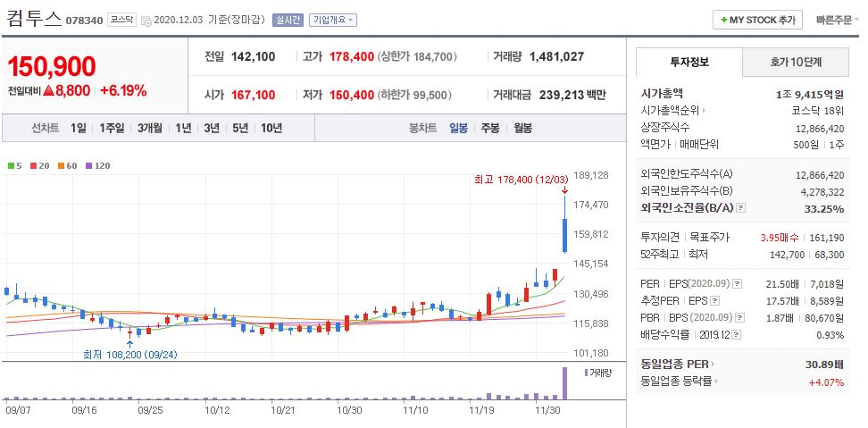Click the current price 150,900
The width and height of the screenshot is (868, 428).
pos(52,66)
